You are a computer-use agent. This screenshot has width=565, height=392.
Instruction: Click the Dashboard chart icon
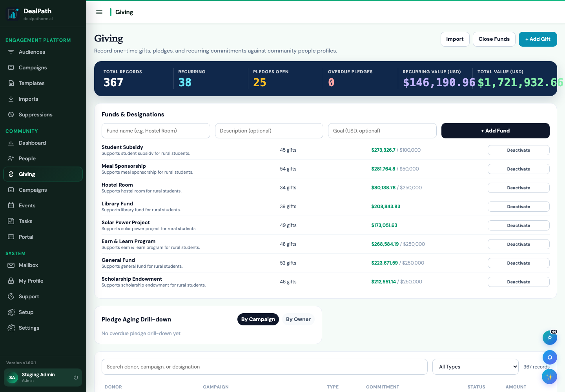[11, 143]
